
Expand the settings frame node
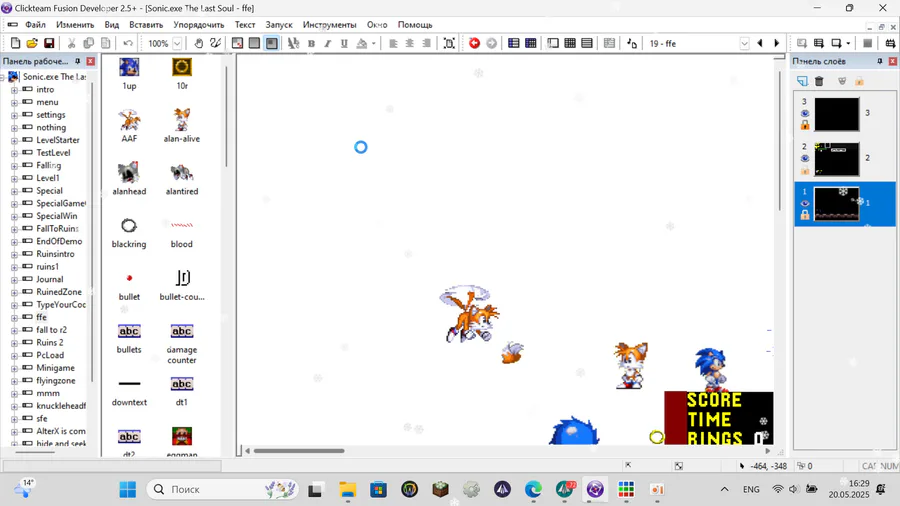[x=14, y=115]
